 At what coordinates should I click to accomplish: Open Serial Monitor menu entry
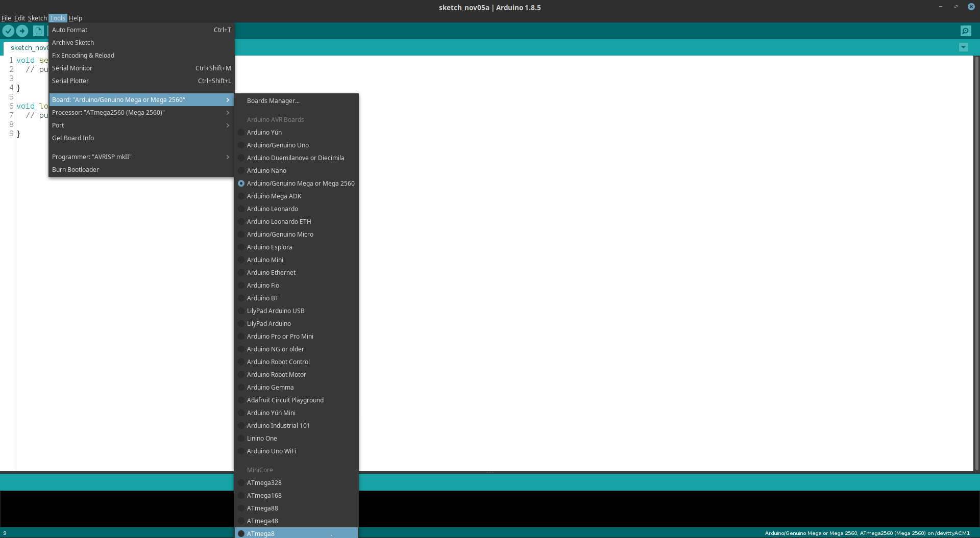click(141, 68)
